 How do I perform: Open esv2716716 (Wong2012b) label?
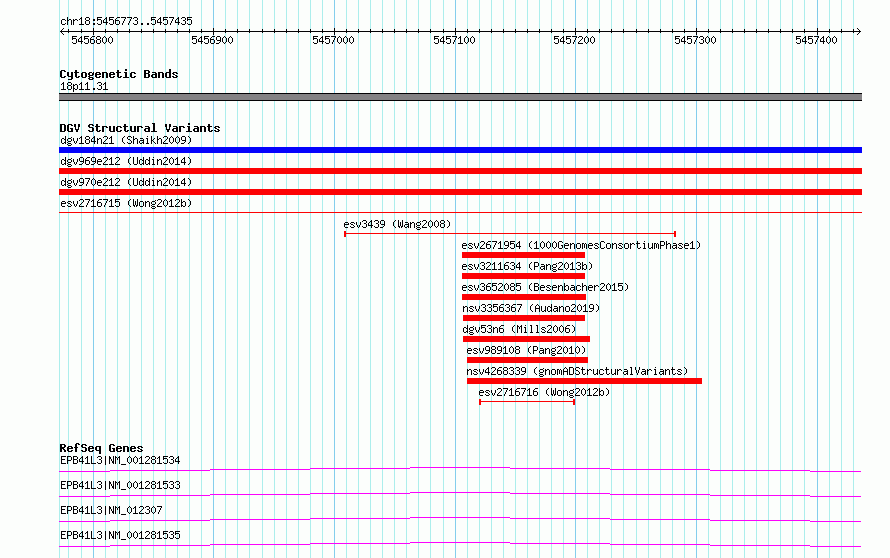click(544, 392)
